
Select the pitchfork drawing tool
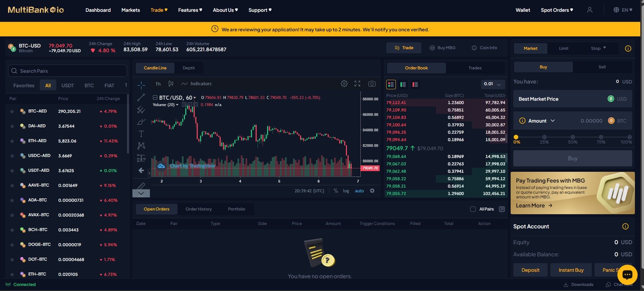141,109
